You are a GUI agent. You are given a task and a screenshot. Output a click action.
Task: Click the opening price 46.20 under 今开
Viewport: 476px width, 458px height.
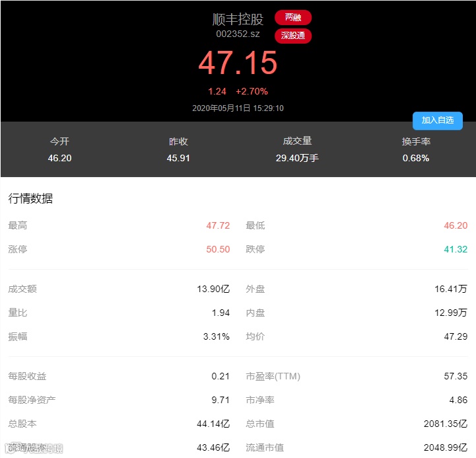pos(59,158)
